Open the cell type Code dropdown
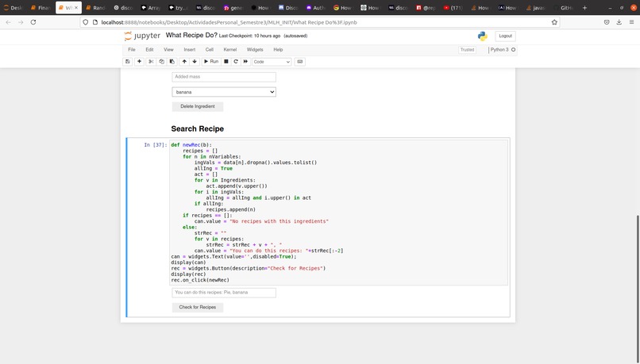Image resolution: width=640 pixels, height=364 pixels. pos(272,62)
